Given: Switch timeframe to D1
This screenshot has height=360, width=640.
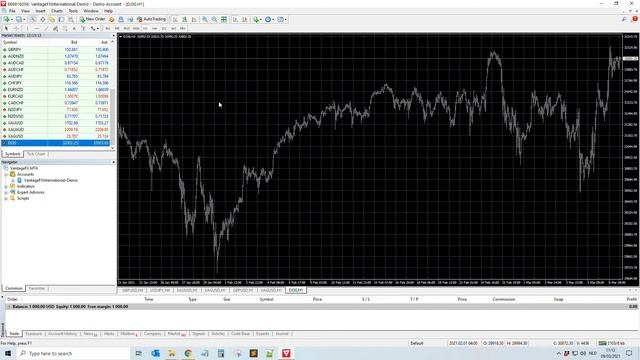Looking at the screenshot, I should point(164,29).
